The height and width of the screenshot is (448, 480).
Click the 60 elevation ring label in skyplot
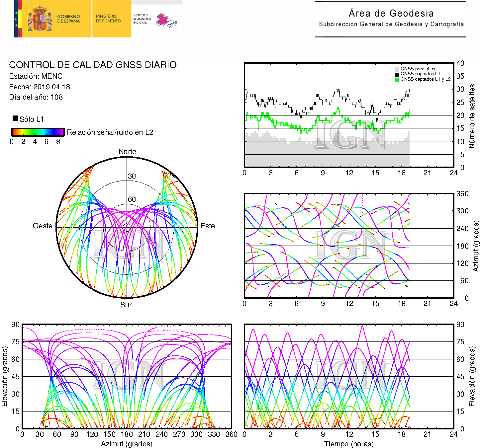132,199
